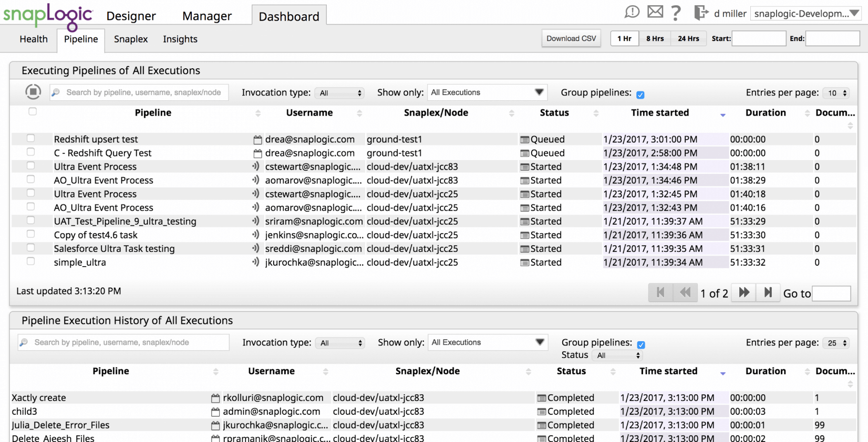Check the C - Redshift Query Test row
This screenshot has width=868, height=442.
(31, 152)
